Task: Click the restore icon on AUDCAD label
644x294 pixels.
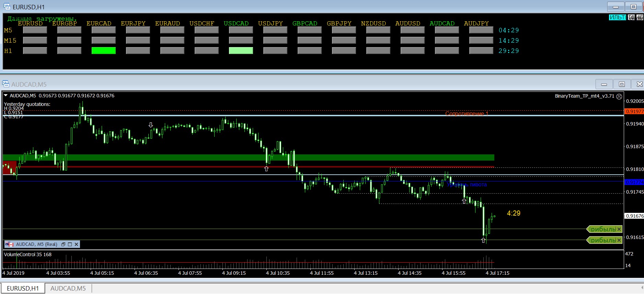Action: coord(63,244)
